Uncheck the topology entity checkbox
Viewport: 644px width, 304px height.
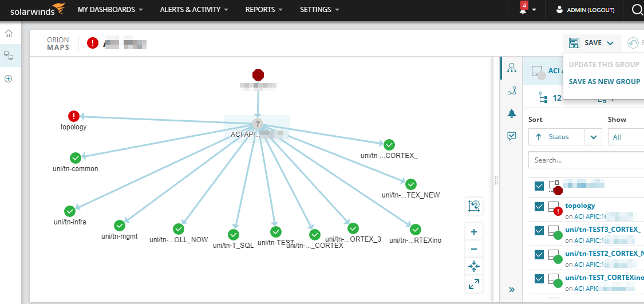tap(539, 207)
